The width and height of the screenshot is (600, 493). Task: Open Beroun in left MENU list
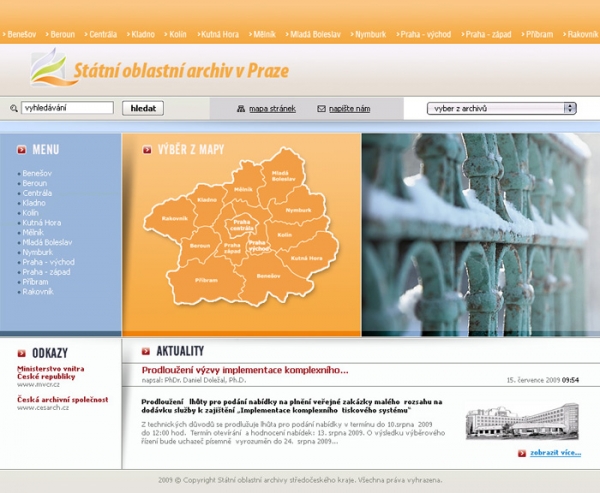click(x=34, y=183)
